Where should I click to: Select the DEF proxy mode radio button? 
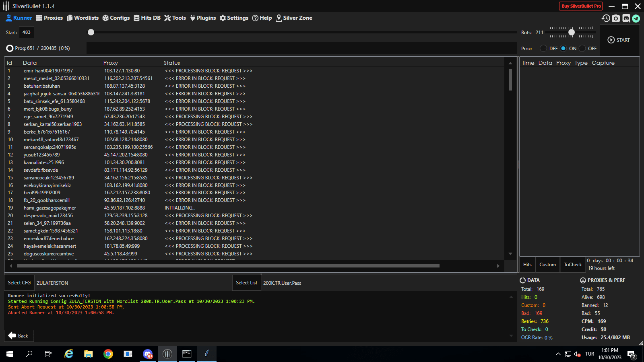[x=543, y=48]
